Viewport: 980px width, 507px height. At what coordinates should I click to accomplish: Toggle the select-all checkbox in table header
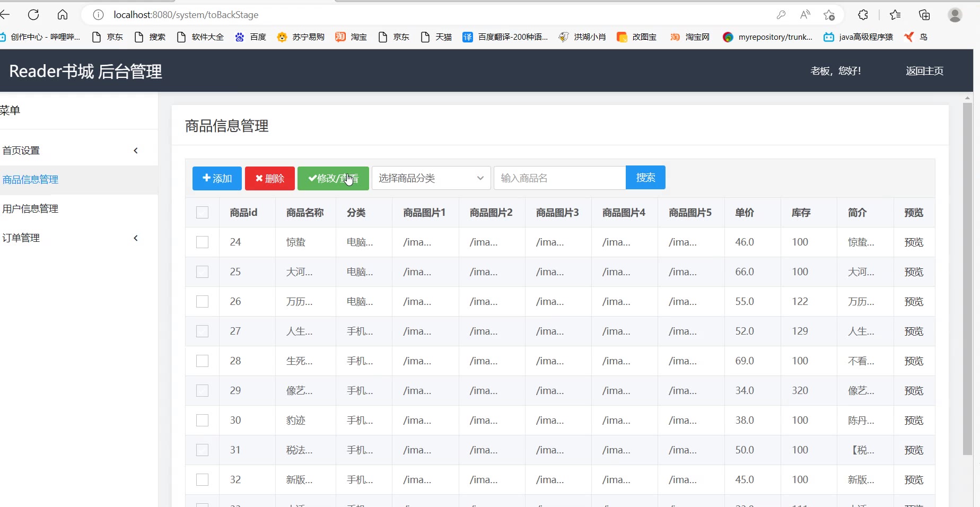pyautogui.click(x=202, y=213)
